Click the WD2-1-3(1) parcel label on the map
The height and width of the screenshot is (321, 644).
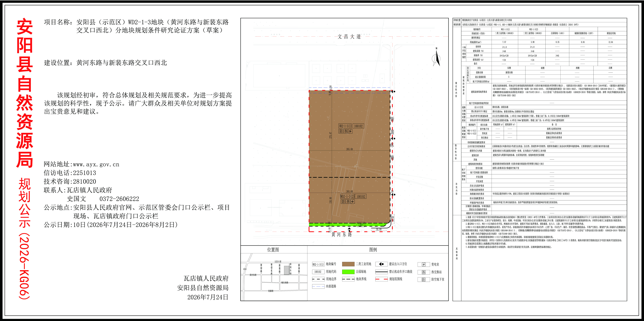[x=345, y=126]
